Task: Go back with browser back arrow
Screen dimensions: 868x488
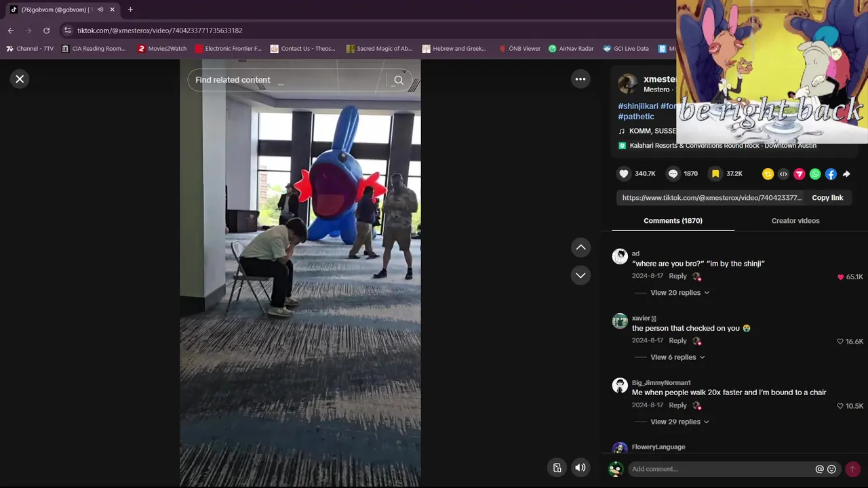Action: [11, 30]
